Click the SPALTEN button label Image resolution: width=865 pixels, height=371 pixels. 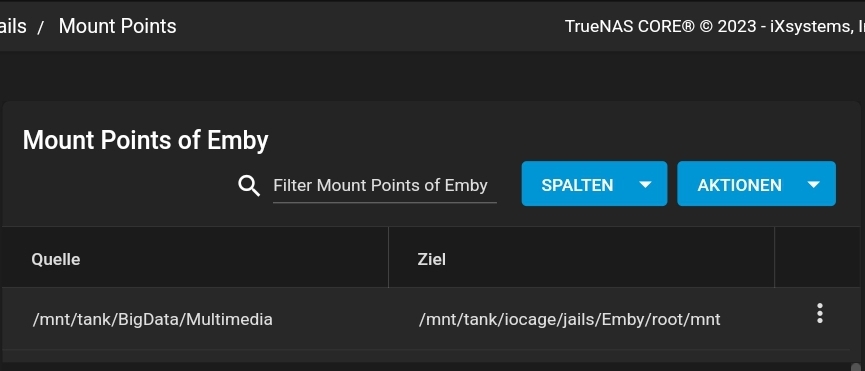pos(577,185)
